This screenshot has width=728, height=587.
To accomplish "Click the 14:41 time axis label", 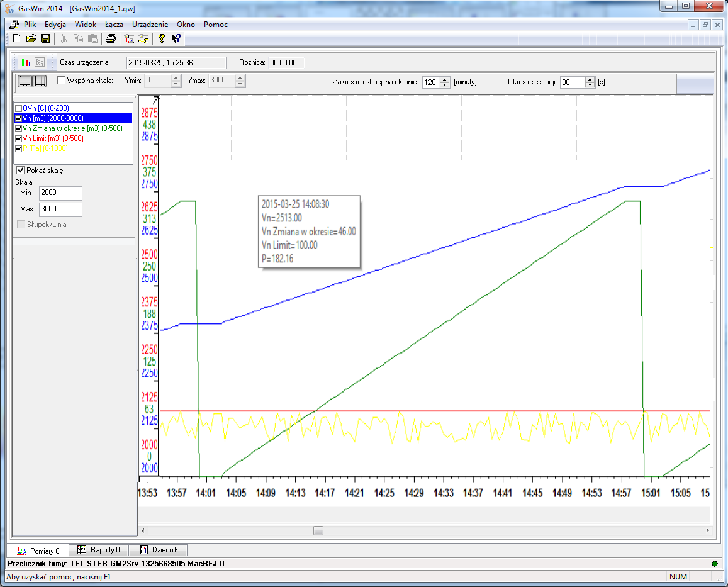I will 502,493.
